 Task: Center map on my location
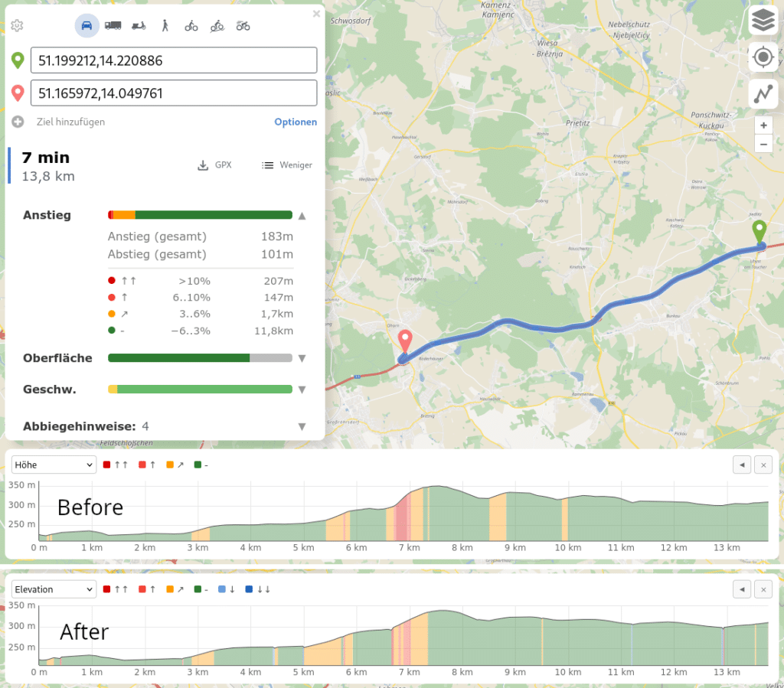(x=763, y=57)
